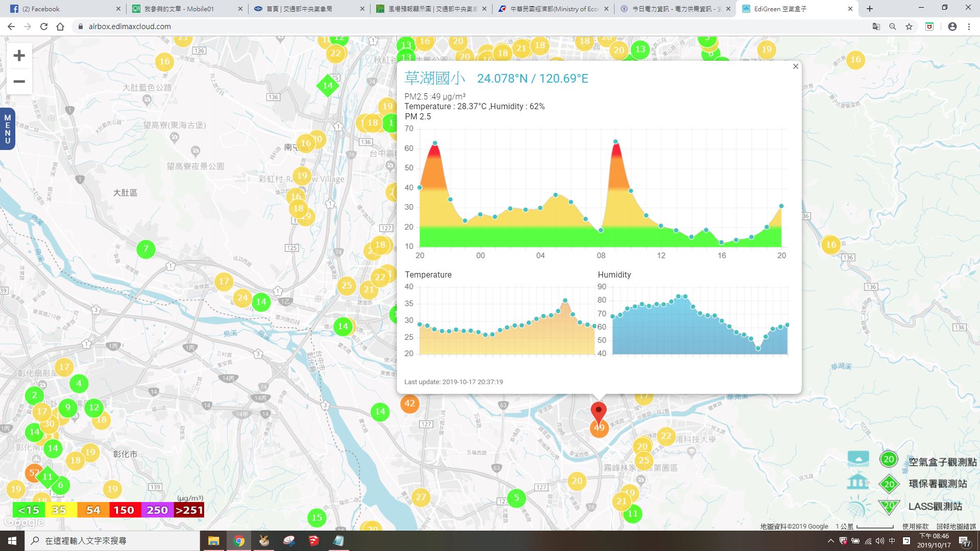Select the green 15 marker at bottom
The height and width of the screenshot is (551, 980).
pos(317,517)
